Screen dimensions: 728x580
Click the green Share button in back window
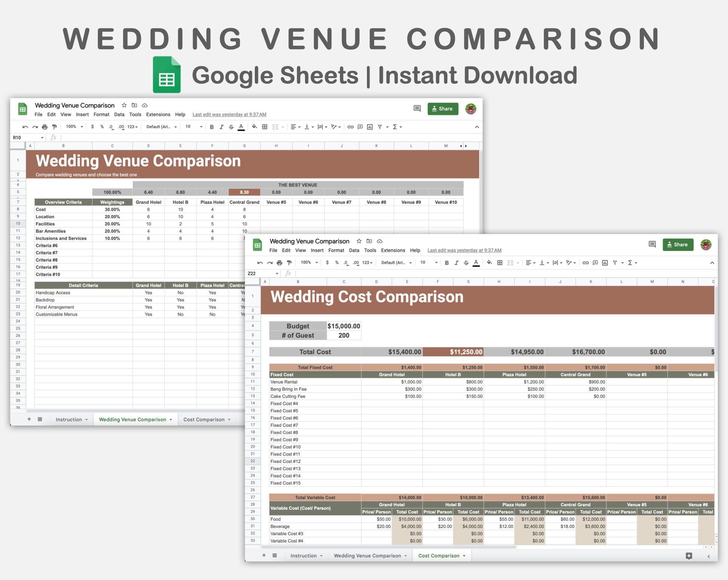point(443,109)
